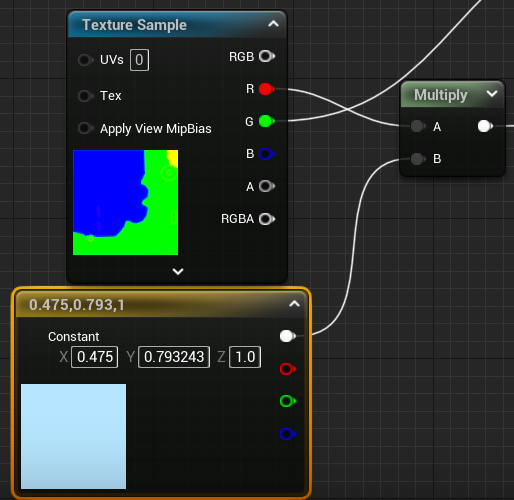Collapse the 0.475,0.793,1 constant node chevron
514x500 pixels.
(294, 304)
